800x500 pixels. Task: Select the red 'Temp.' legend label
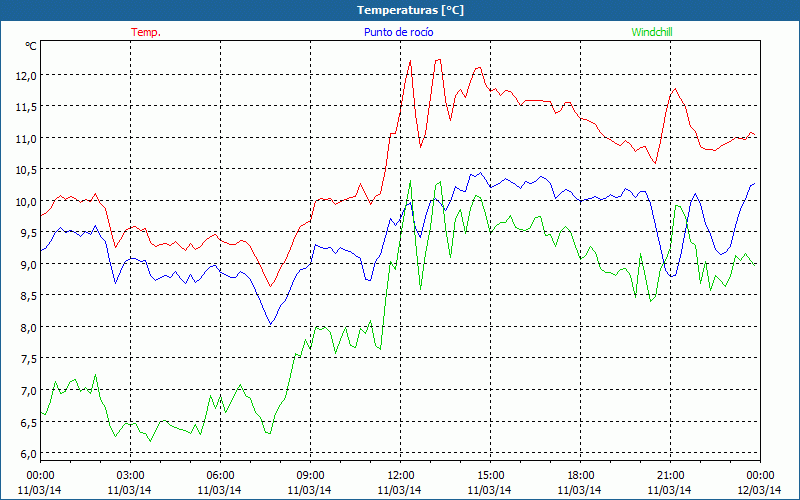pyautogui.click(x=146, y=32)
